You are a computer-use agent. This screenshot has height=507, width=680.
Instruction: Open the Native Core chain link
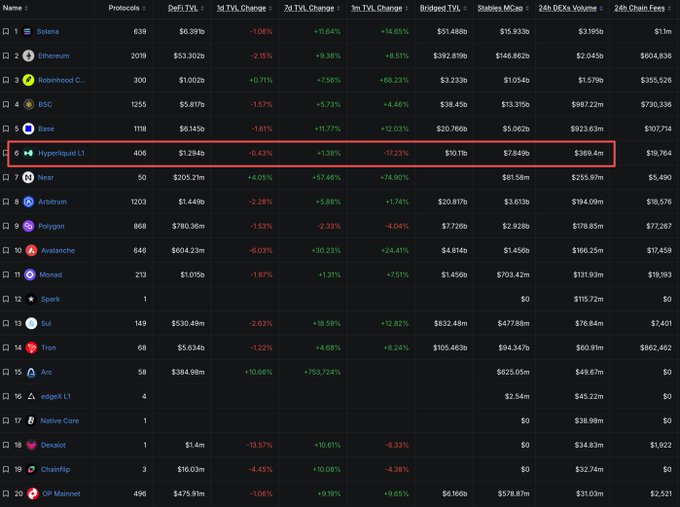(x=60, y=420)
